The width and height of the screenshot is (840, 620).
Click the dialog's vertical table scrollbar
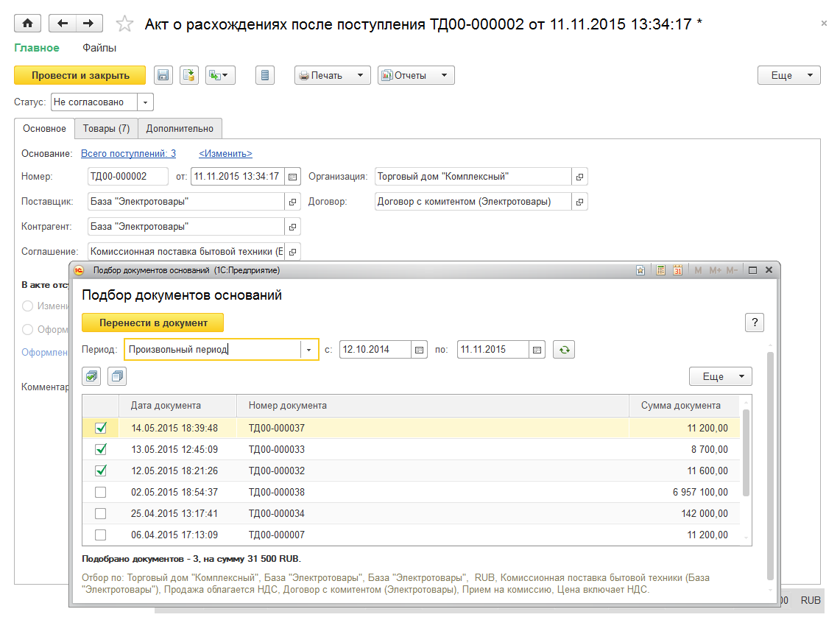746,453
